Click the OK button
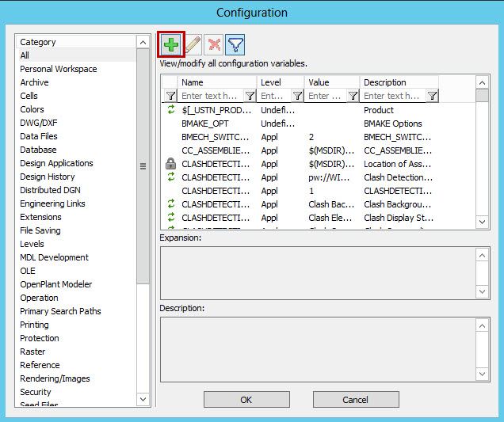This screenshot has height=422, width=504. point(246,400)
